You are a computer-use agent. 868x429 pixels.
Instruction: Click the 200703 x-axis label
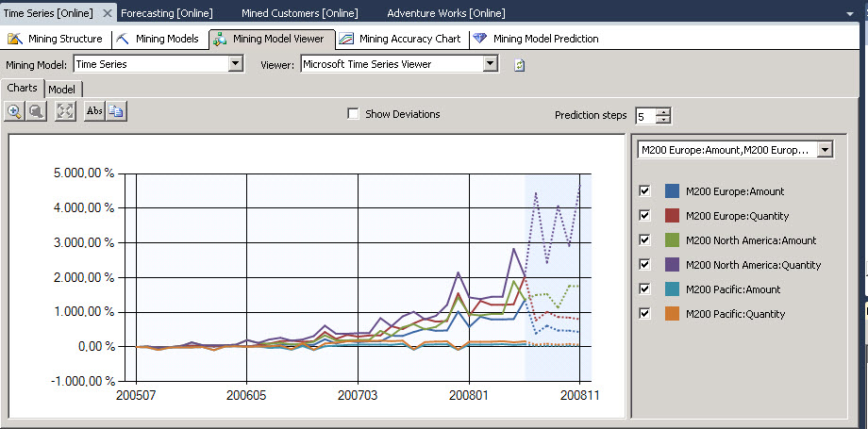[359, 396]
